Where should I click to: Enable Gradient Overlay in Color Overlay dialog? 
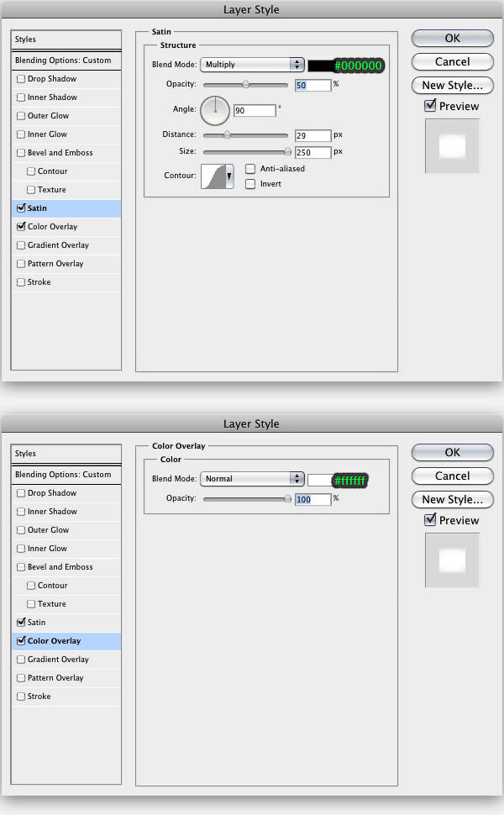pyautogui.click(x=21, y=659)
